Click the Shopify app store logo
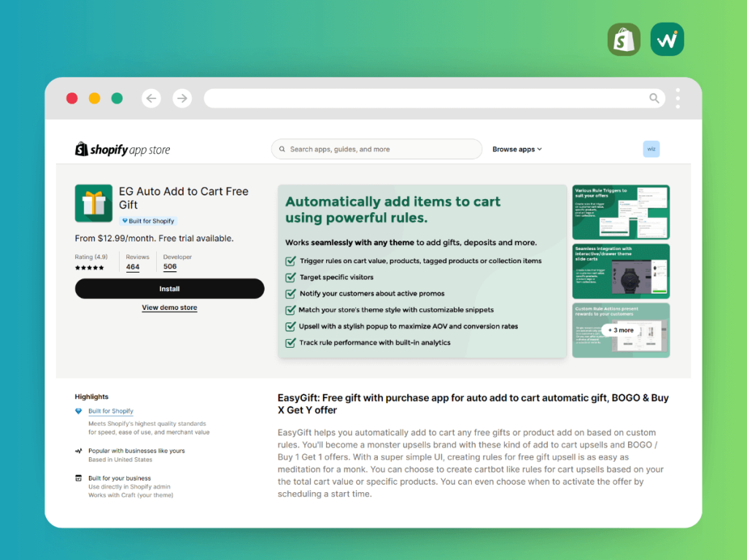Screen dimensions: 747x560 [123, 149]
